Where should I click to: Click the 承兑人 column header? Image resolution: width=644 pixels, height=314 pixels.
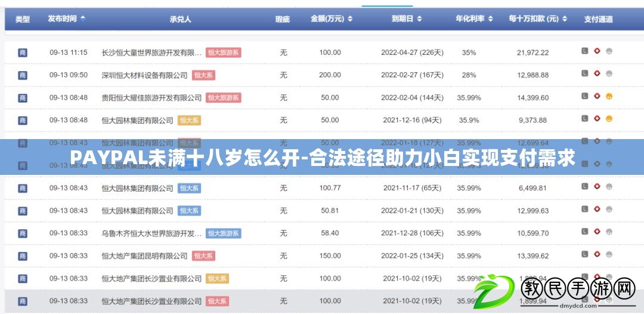tap(180, 19)
